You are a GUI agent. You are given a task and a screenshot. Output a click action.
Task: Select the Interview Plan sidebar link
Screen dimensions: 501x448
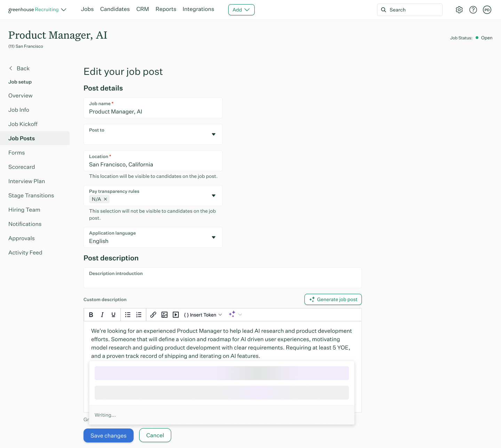[x=26, y=181]
